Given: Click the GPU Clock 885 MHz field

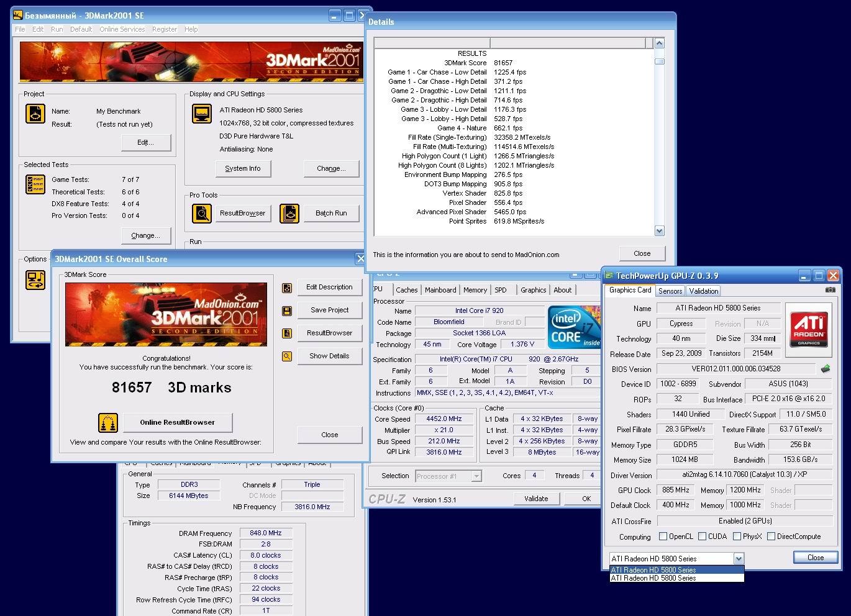Looking at the screenshot, I should [675, 490].
